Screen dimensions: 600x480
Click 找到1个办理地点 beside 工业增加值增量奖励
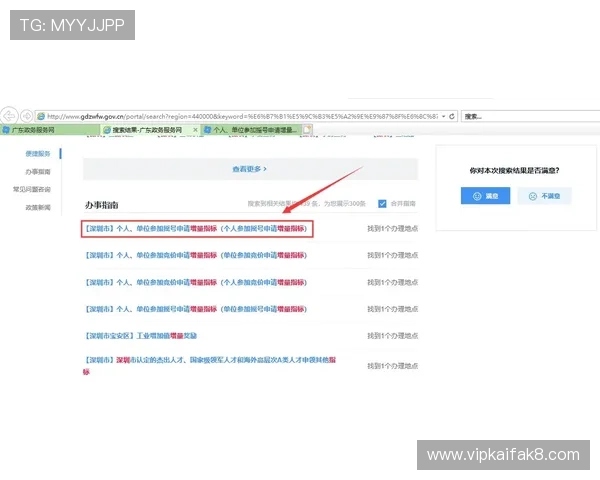(393, 336)
